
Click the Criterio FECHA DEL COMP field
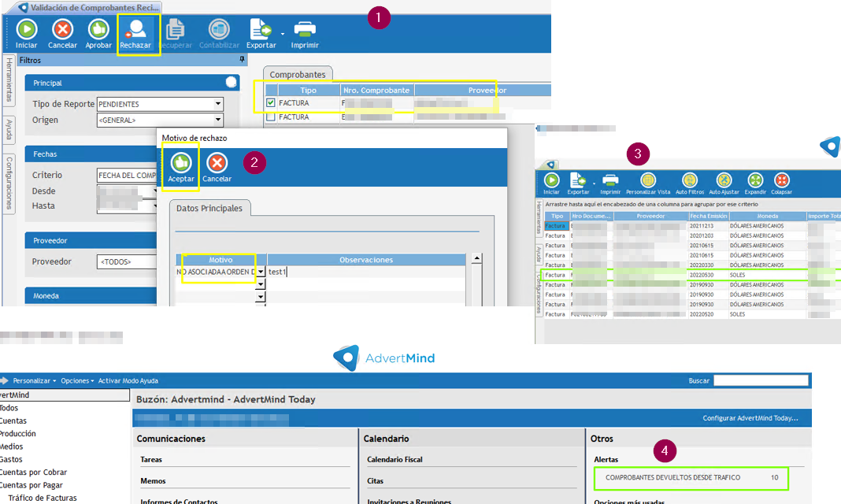[x=127, y=175]
